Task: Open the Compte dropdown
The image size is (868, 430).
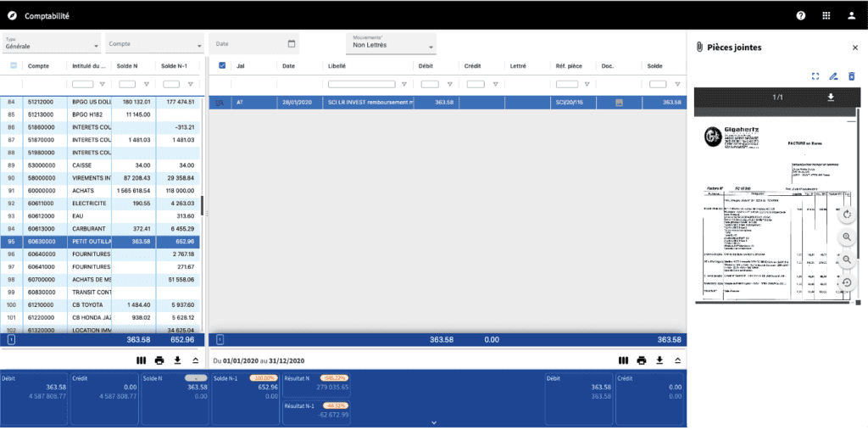Action: pos(155,44)
